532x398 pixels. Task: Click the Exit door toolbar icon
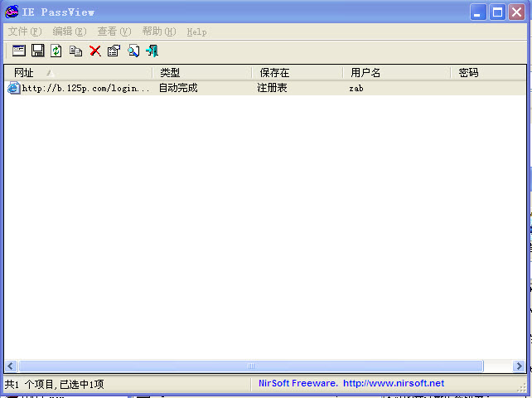coord(152,51)
